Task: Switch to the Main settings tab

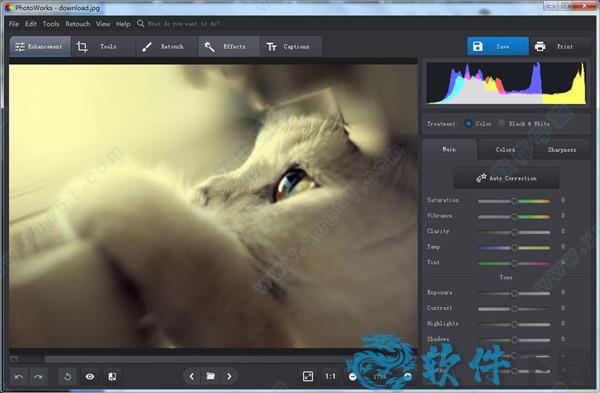Action: pos(449,149)
